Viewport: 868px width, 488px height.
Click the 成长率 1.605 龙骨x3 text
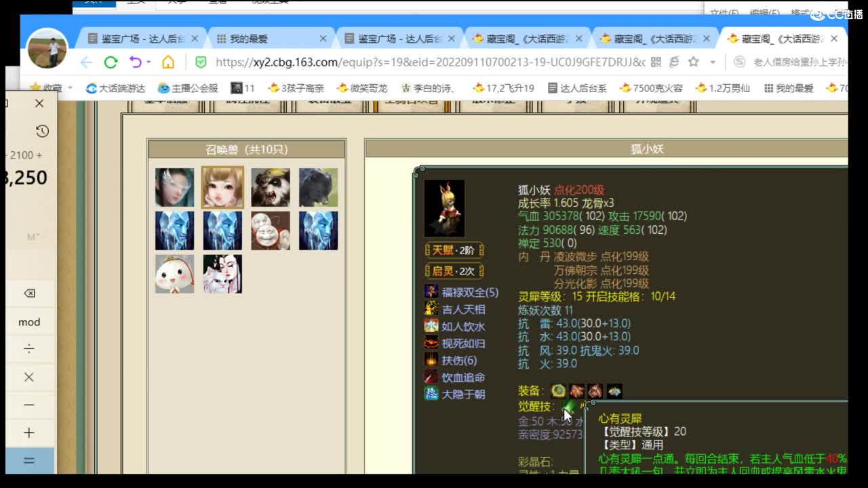[x=566, y=203]
